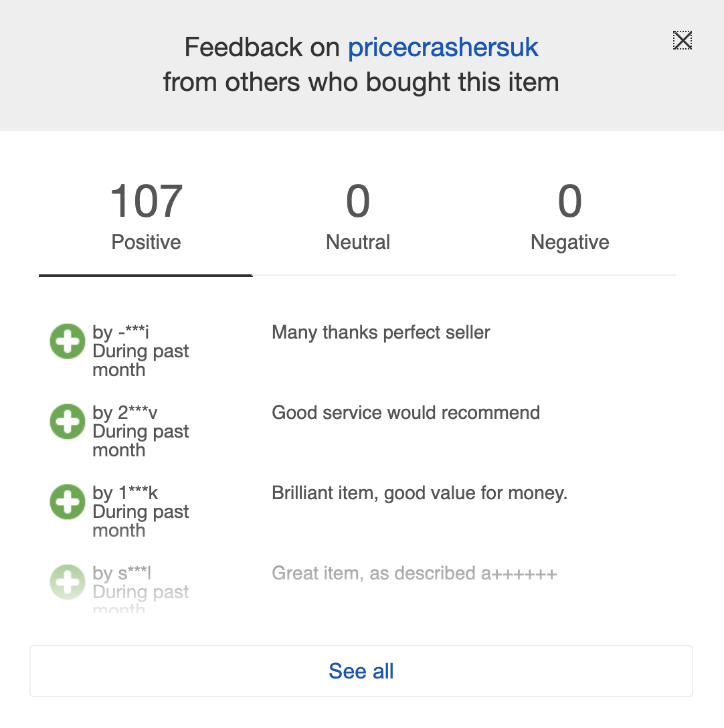This screenshot has width=724, height=728.
Task: Select comment 'Great item, as described a++++++'
Action: pyautogui.click(x=414, y=573)
